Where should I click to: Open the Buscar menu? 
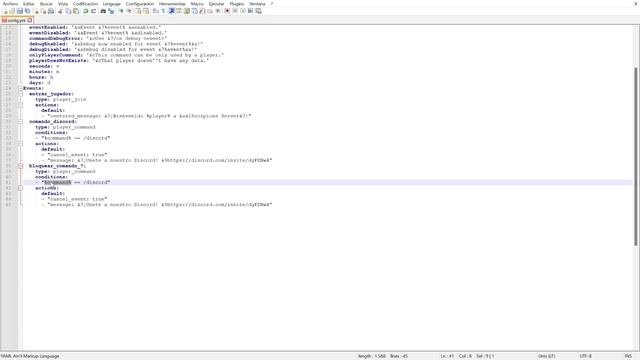(46, 4)
